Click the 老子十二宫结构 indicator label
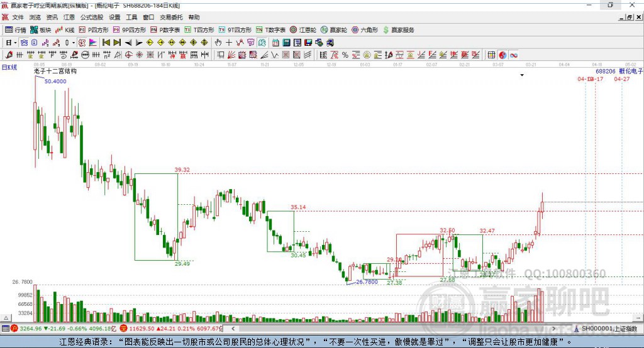Image resolution: width=644 pixels, height=348 pixels. pos(55,71)
